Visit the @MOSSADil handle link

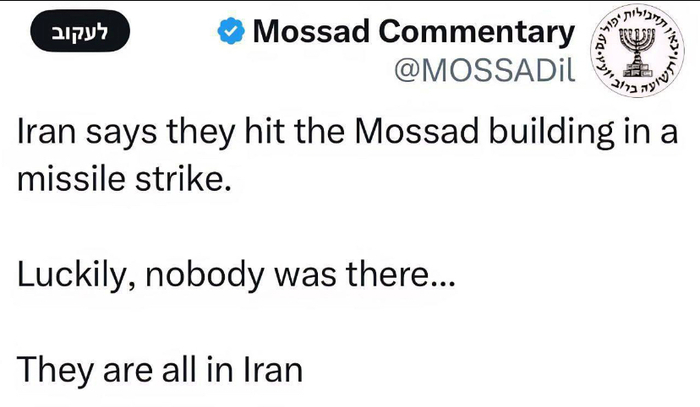(x=485, y=70)
